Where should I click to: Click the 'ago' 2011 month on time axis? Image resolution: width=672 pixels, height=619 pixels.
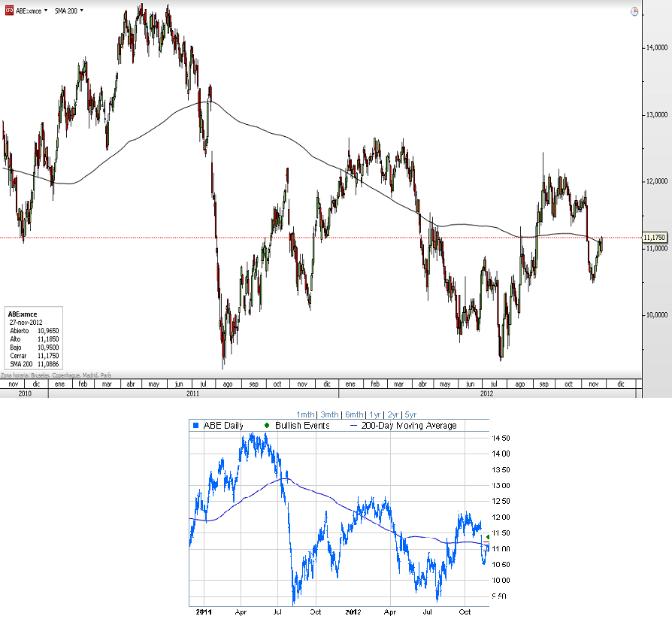[228, 384]
